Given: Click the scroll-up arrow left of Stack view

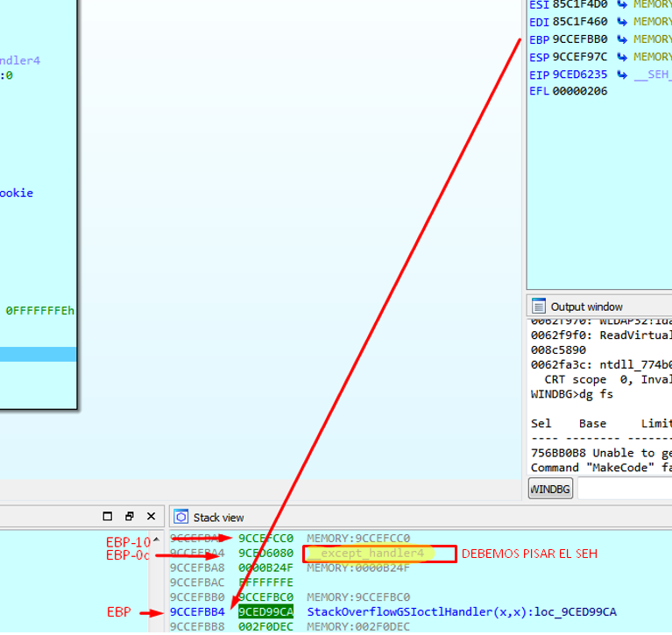Looking at the screenshot, I should [x=157, y=540].
